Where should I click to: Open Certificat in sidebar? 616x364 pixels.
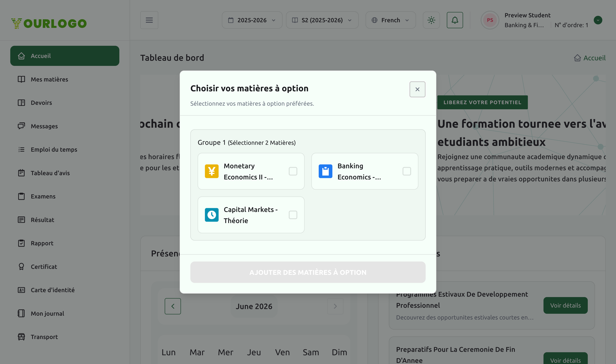(65, 267)
